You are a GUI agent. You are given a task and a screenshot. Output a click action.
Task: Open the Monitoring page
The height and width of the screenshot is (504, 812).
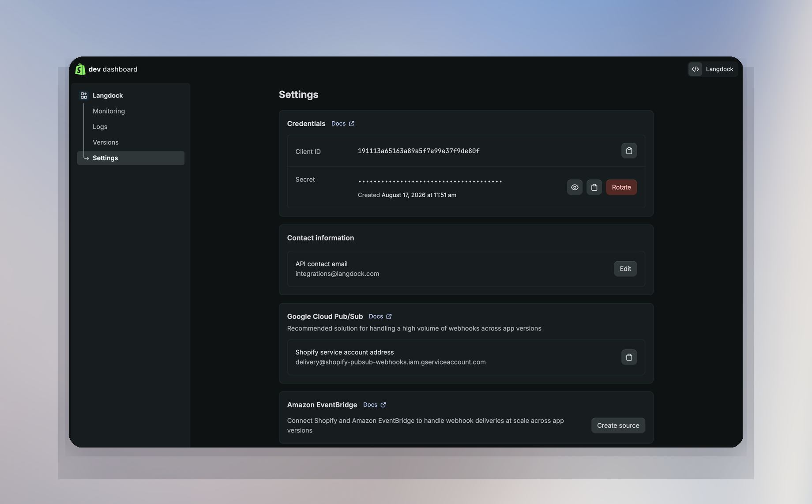109,111
